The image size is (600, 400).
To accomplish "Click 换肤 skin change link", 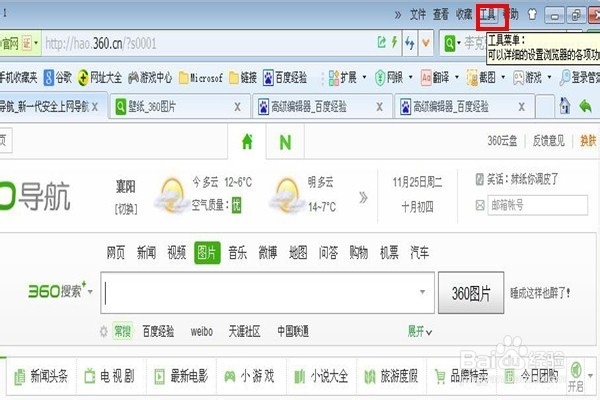I will tap(588, 141).
